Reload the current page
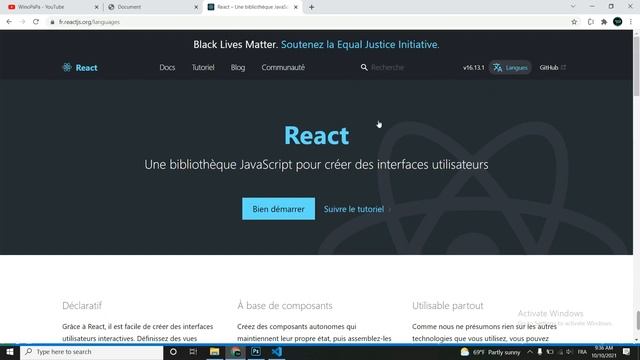Image resolution: width=640 pixels, height=360 pixels. [x=36, y=22]
